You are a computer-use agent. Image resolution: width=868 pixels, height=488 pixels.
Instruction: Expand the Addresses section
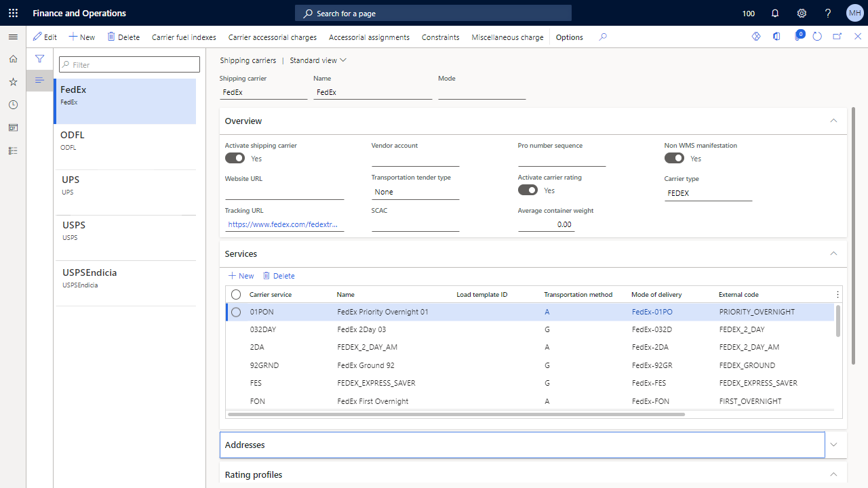pyautogui.click(x=833, y=445)
